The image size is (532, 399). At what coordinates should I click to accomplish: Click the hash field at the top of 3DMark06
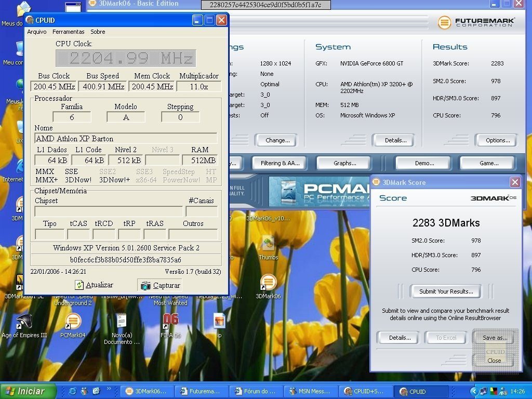(x=265, y=5)
